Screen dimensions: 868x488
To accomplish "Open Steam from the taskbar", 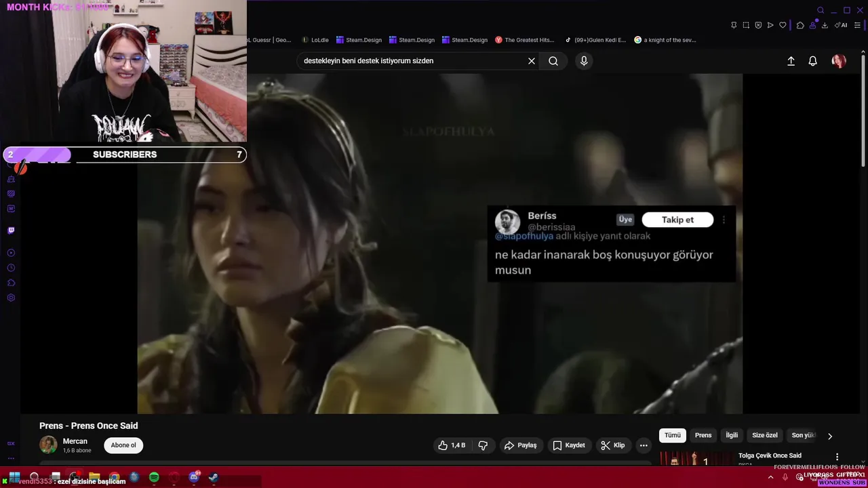I will tap(213, 477).
